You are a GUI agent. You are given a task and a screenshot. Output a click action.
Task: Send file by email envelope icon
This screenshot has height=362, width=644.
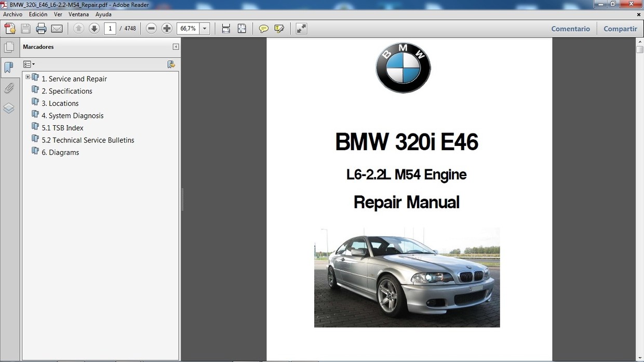[x=57, y=29]
